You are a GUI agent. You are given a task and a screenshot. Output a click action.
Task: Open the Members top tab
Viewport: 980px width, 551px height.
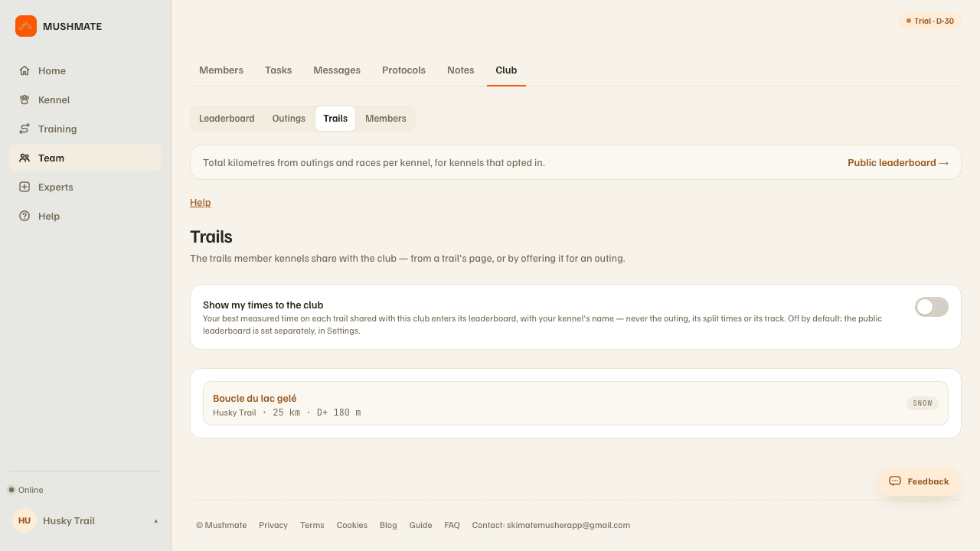click(x=221, y=70)
